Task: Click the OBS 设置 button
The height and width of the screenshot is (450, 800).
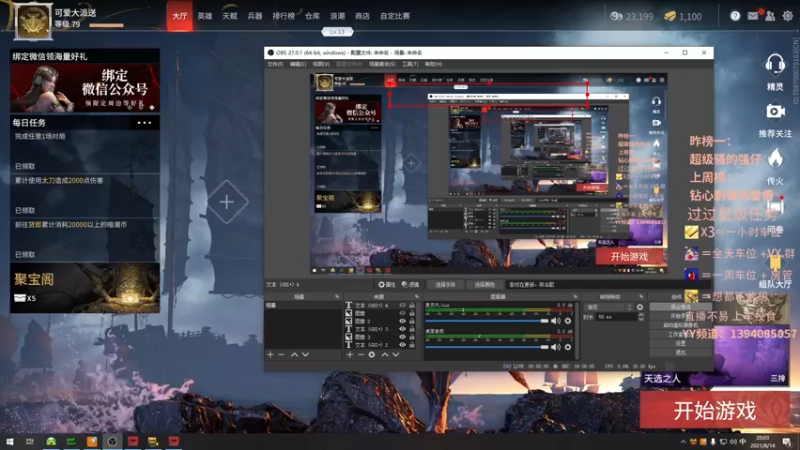Action: coord(680,343)
